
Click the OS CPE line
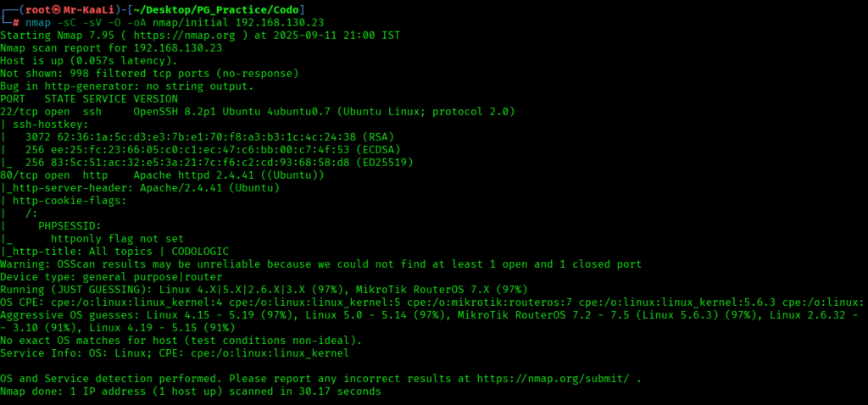coord(424,302)
